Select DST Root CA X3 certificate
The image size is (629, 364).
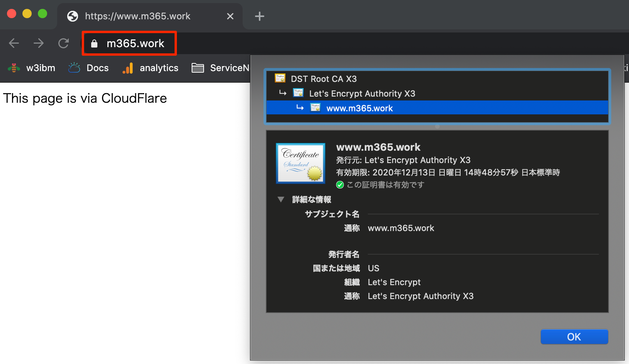[437, 79]
